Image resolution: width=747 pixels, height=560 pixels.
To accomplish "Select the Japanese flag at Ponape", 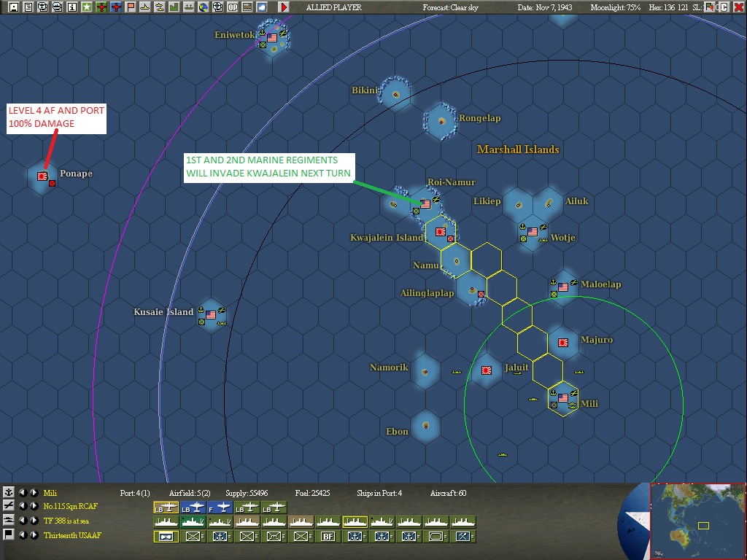I will tap(42, 176).
